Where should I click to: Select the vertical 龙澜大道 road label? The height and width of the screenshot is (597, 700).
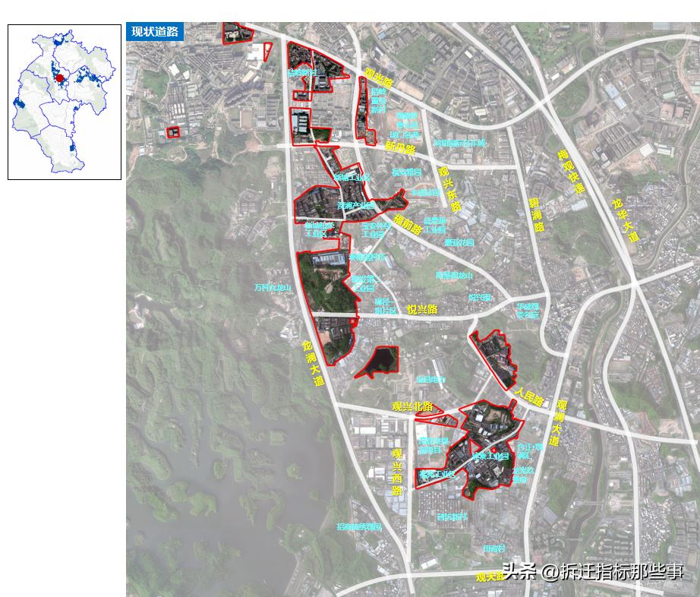pyautogui.click(x=313, y=364)
